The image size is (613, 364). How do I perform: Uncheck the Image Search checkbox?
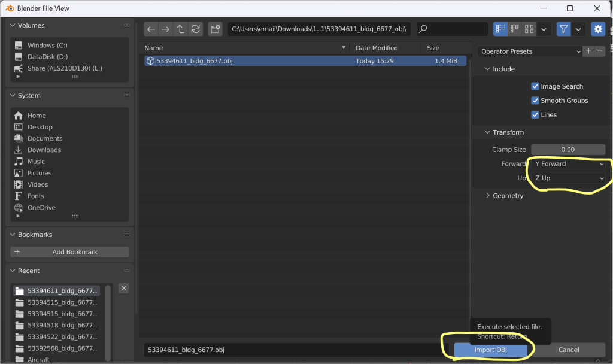pyautogui.click(x=535, y=86)
